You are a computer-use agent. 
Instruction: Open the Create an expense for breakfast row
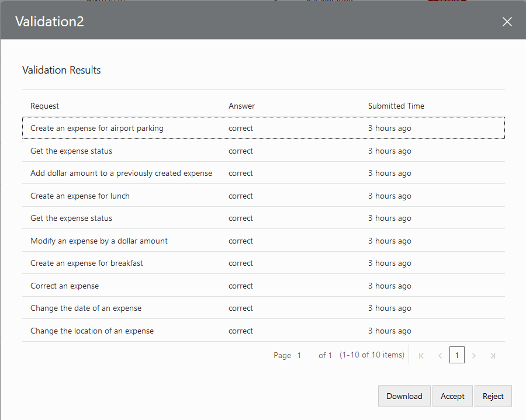click(x=86, y=263)
